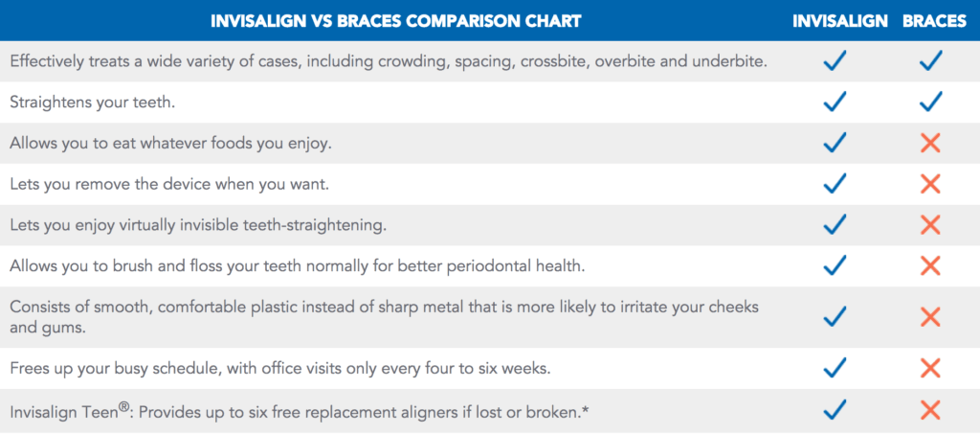Click Invisalign checkmark for removing the device
The height and width of the screenshot is (434, 980).
[x=835, y=183]
